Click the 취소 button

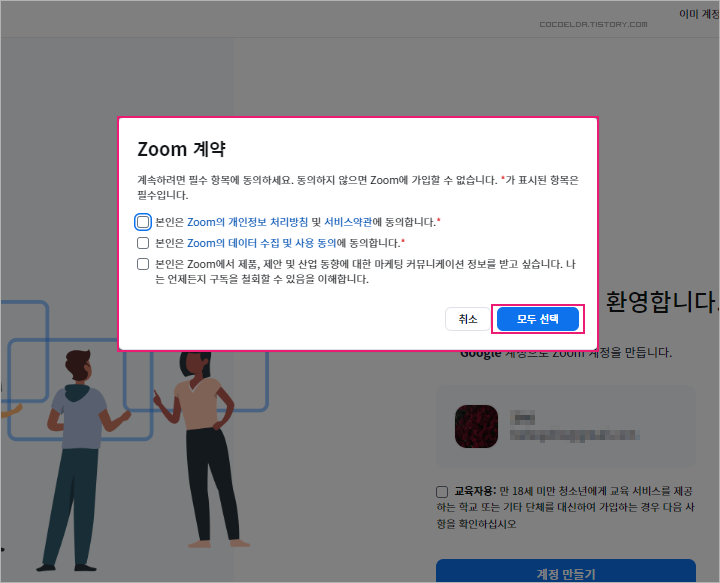pyautogui.click(x=468, y=319)
